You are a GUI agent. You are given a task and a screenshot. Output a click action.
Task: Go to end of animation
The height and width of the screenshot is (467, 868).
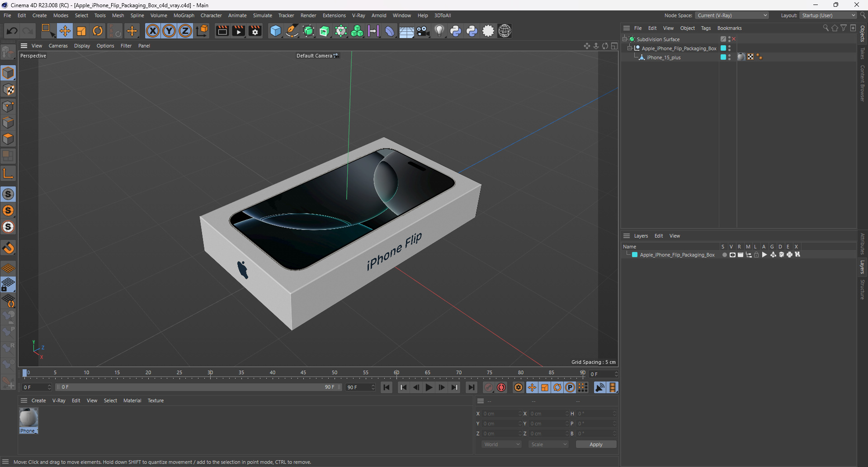(471, 387)
